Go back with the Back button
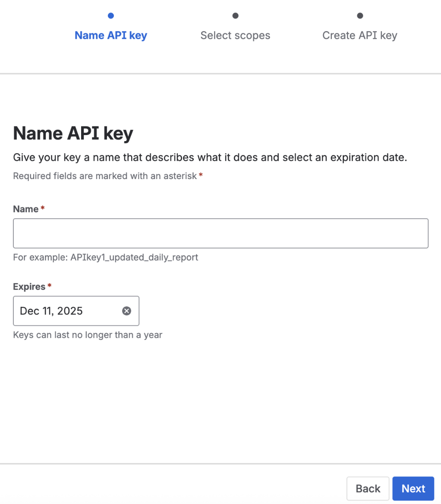Screen dimensions: 441x504 coord(368,488)
